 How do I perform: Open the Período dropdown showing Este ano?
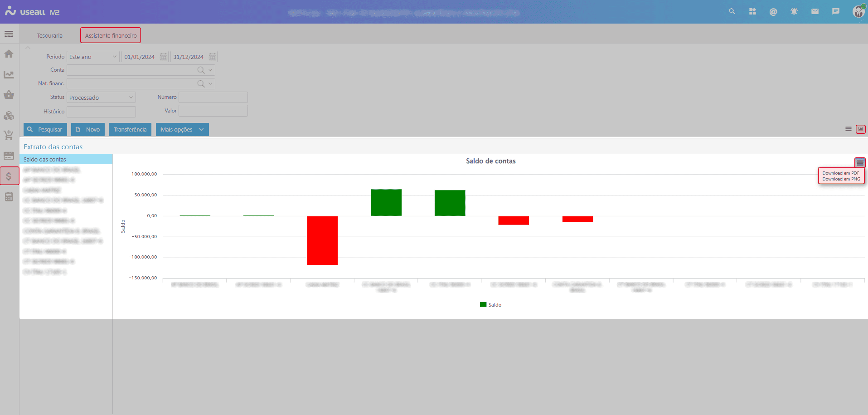coord(93,57)
